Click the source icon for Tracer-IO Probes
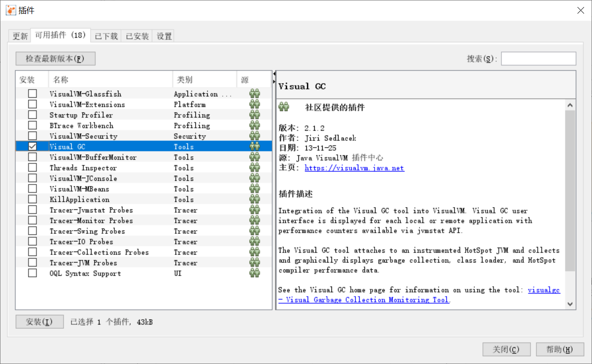592x364 pixels. pos(254,241)
